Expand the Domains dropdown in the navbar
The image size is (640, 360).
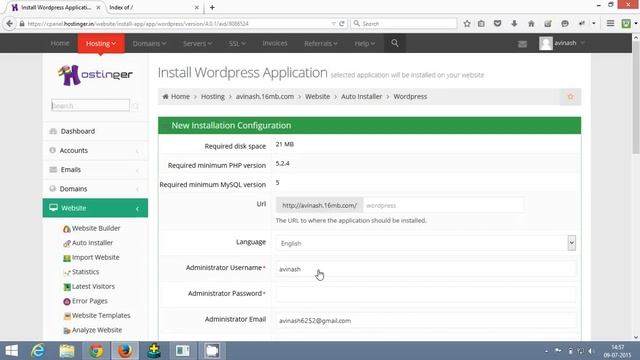[149, 43]
